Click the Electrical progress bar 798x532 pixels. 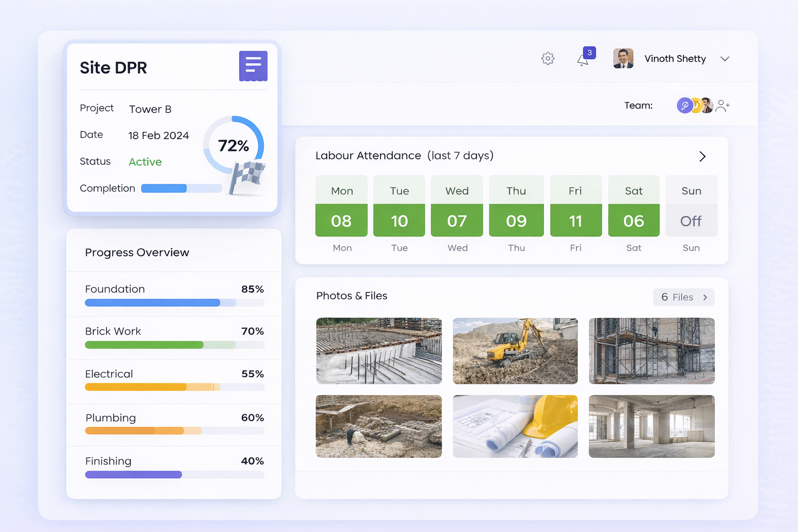pos(175,387)
